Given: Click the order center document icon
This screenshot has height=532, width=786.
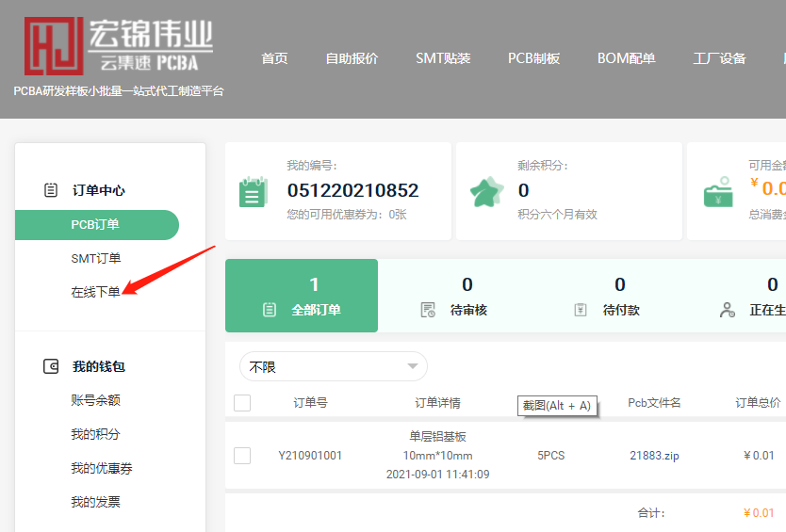Looking at the screenshot, I should (x=52, y=190).
